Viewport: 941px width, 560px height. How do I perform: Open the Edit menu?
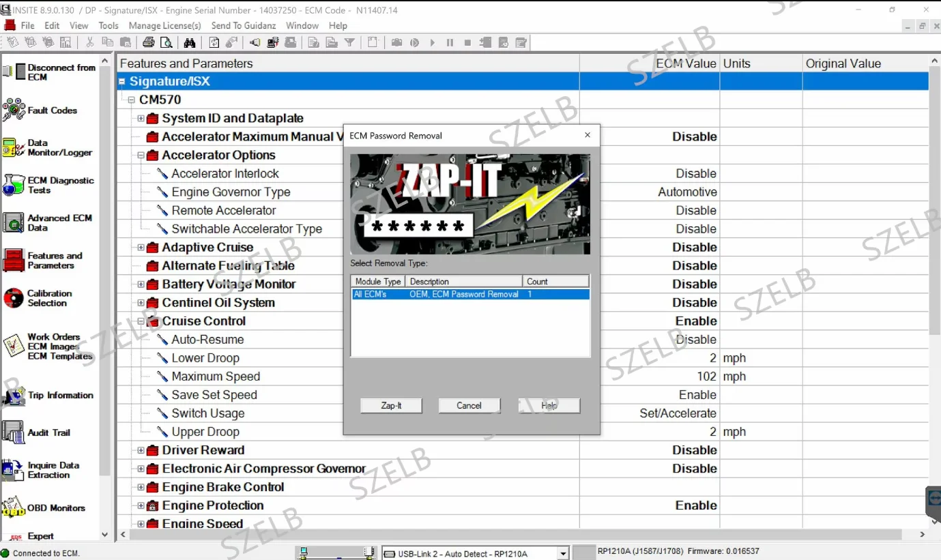[52, 25]
